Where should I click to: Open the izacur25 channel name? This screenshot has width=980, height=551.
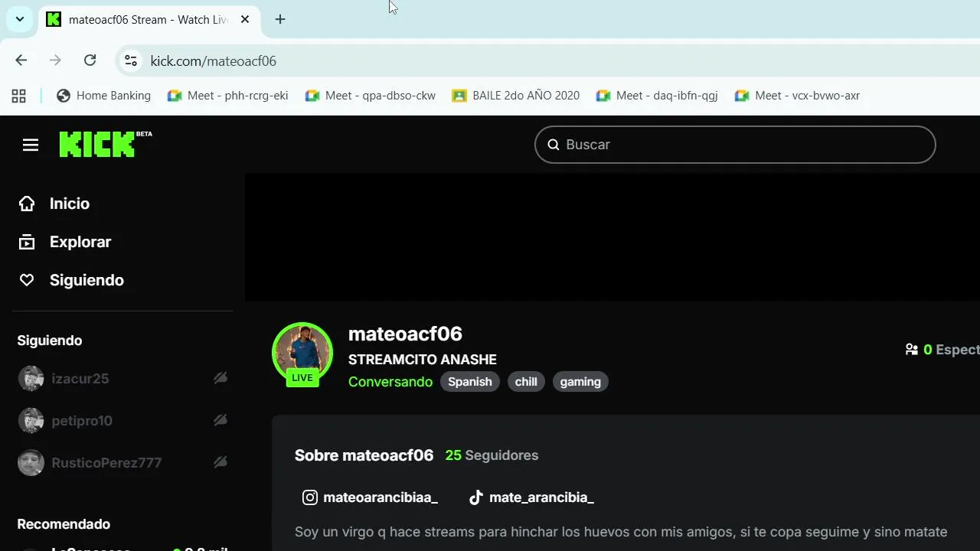coord(80,378)
